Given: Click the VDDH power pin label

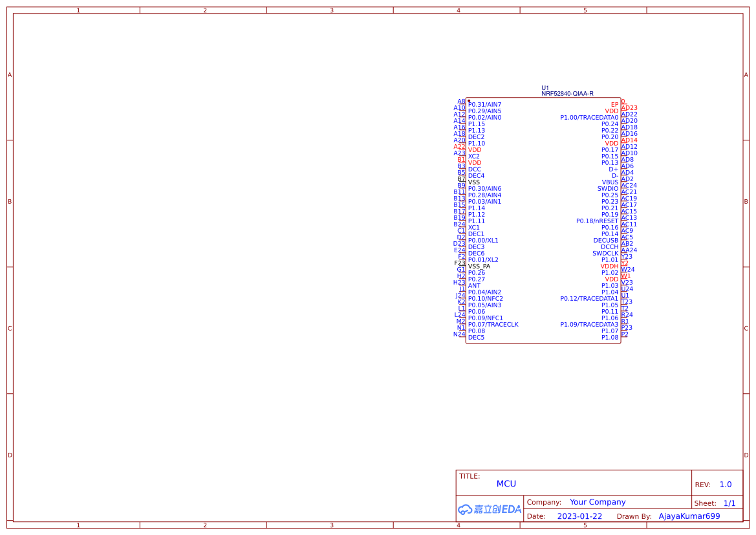Looking at the screenshot, I should pyautogui.click(x=609, y=266).
